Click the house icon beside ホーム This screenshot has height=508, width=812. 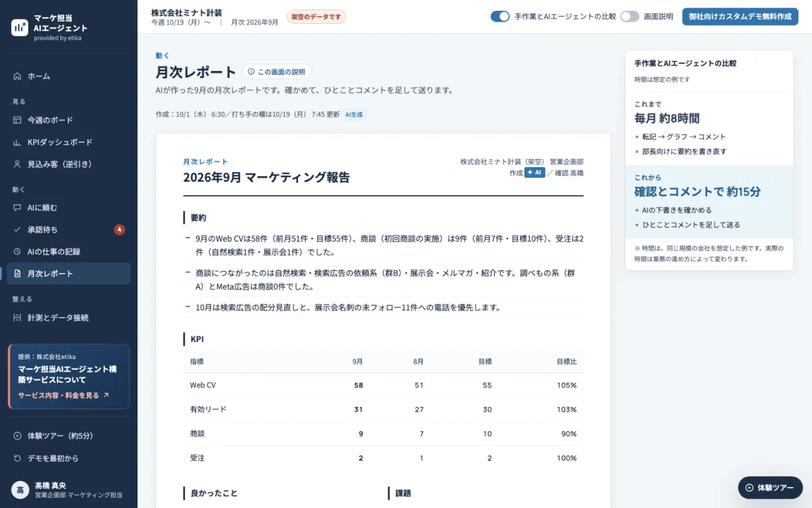tap(18, 76)
